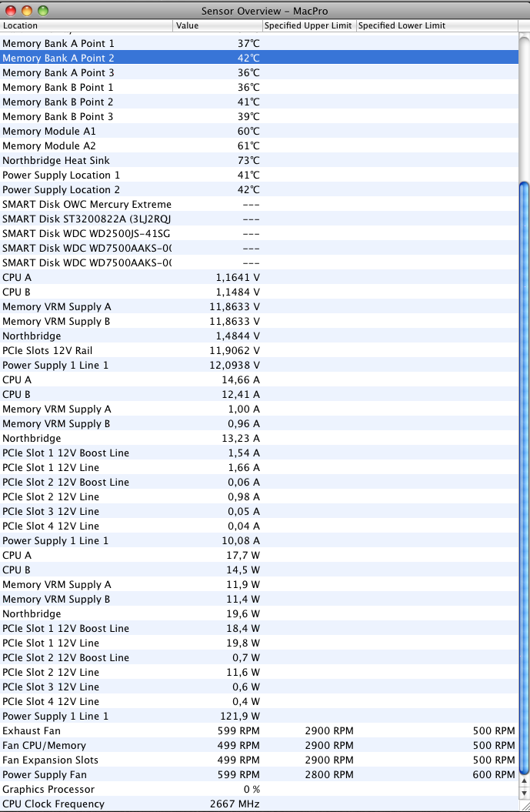The image size is (530, 812).
Task: Select the CPU B row reading 12,41 A
Action: tap(258, 395)
